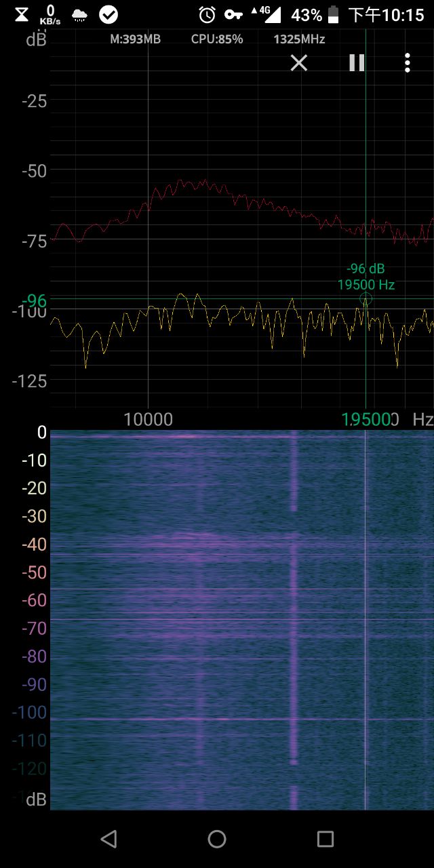Viewport: 434px width, 868px height.
Task: Tap the '43%' battery percentage text
Action: (x=307, y=15)
